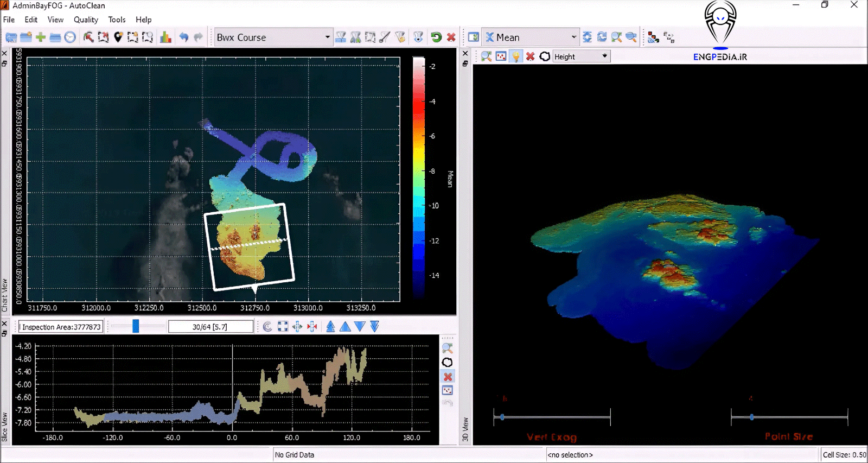Click the vertical blue arrows icon after Mean
This screenshot has height=463, width=868.
click(587, 37)
